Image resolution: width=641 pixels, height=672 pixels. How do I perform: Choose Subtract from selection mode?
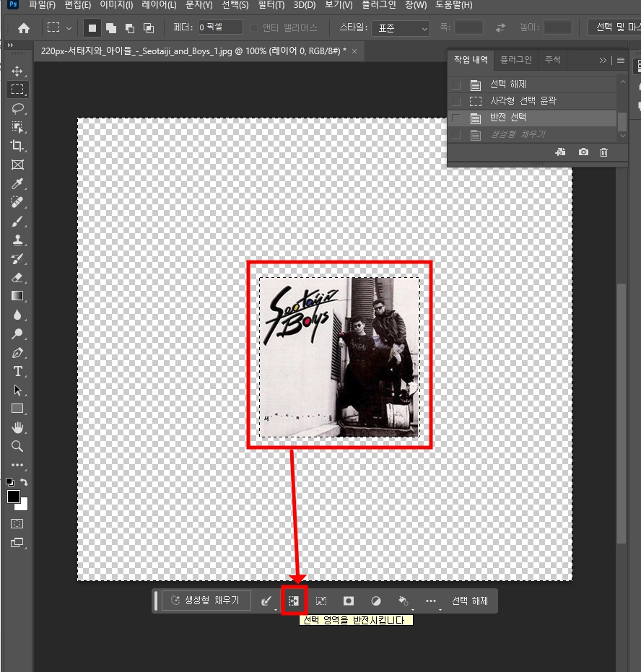129,28
